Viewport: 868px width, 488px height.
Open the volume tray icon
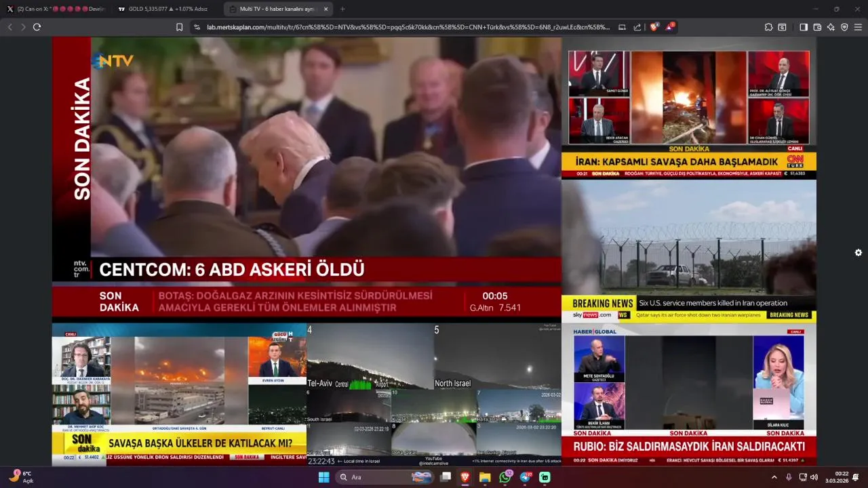(x=814, y=477)
